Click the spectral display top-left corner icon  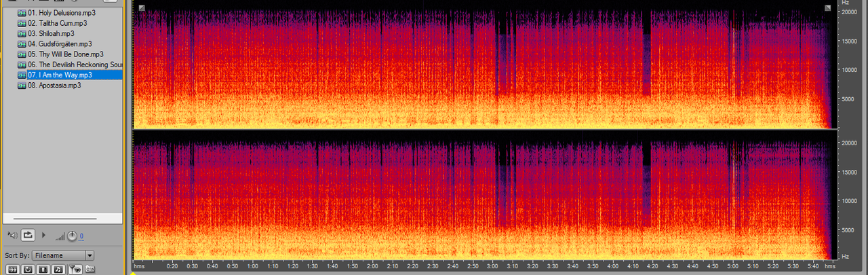pos(141,7)
